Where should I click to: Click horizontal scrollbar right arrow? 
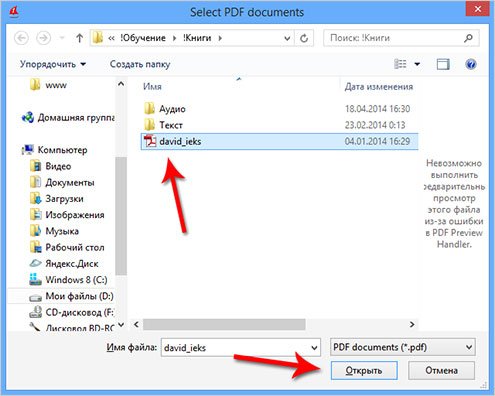[412, 324]
